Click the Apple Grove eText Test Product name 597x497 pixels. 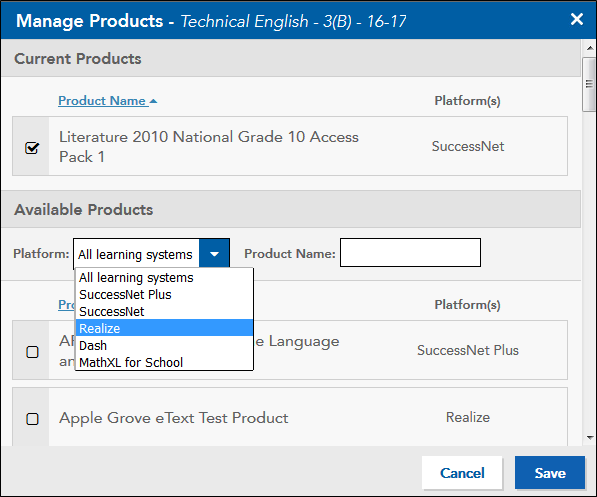(x=174, y=418)
